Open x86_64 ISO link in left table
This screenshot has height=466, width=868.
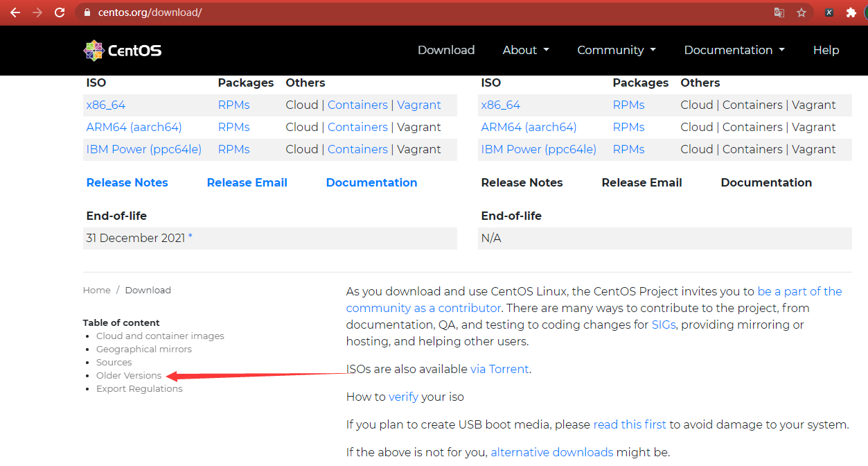pos(106,105)
